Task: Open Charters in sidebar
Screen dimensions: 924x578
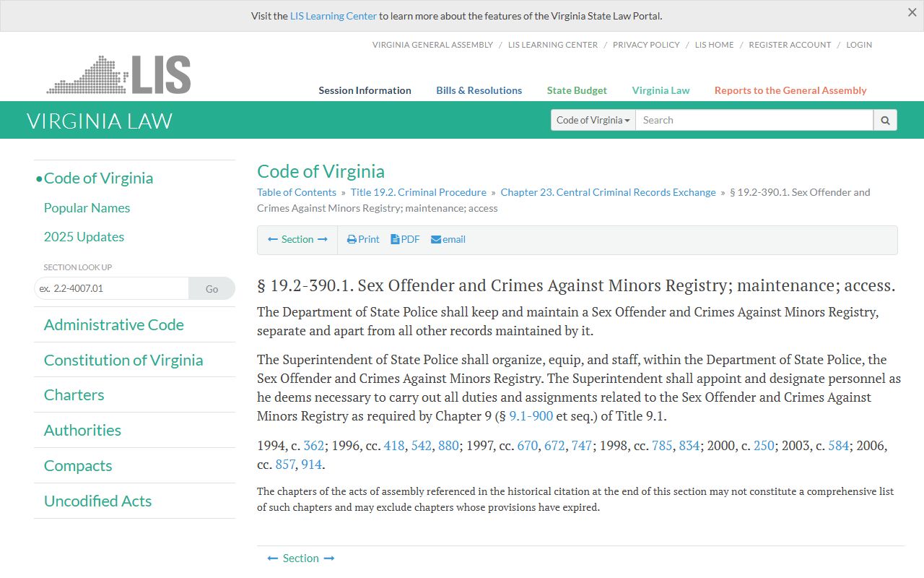Action: click(74, 394)
